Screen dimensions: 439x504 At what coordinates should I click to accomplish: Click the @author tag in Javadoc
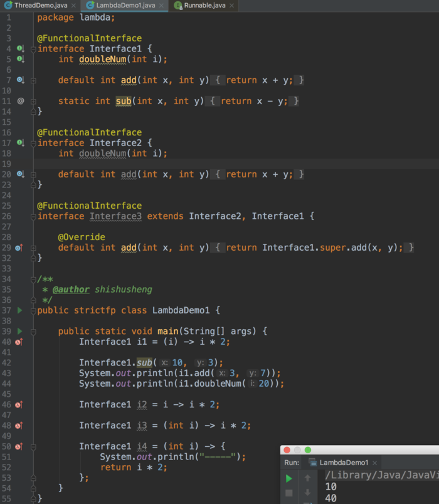[x=71, y=290]
